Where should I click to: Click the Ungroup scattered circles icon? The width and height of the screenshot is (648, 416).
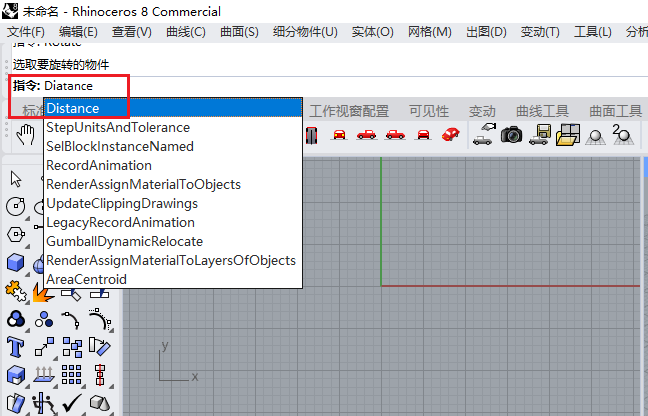click(44, 319)
